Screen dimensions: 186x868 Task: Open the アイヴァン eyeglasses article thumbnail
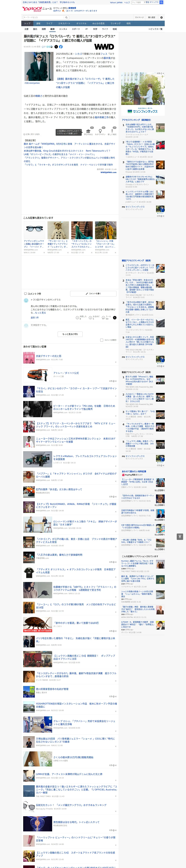(34, 230)
